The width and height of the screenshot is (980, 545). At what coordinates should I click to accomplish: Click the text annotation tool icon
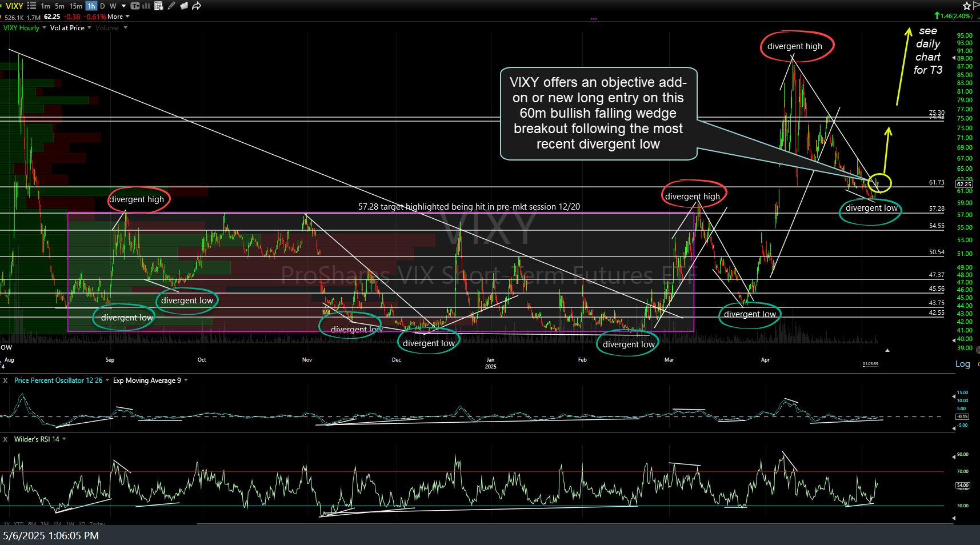pos(135,6)
